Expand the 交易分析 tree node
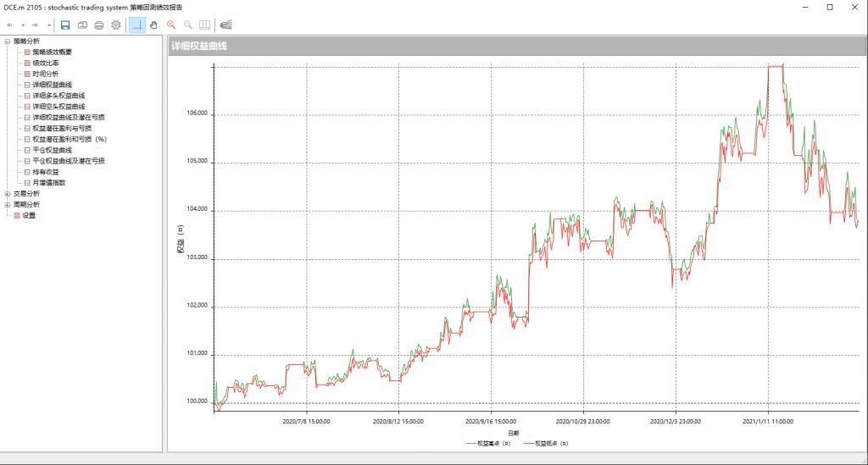 [x=7, y=194]
